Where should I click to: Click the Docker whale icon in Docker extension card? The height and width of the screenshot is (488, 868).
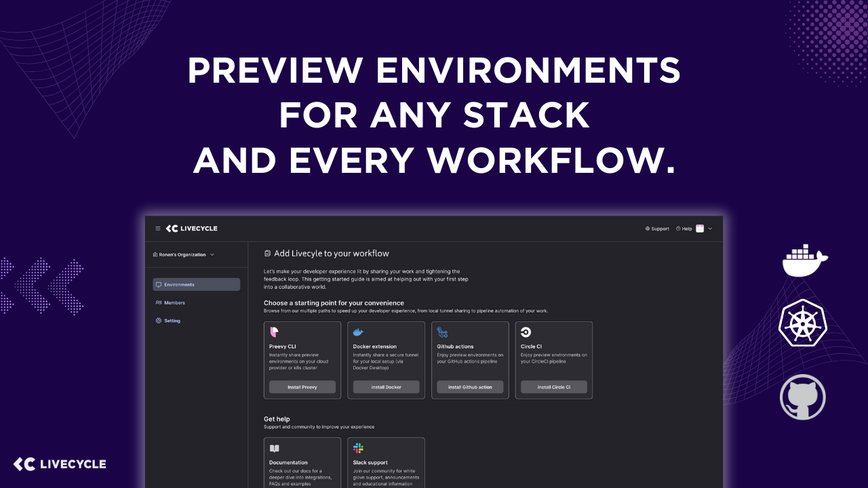pos(358,332)
